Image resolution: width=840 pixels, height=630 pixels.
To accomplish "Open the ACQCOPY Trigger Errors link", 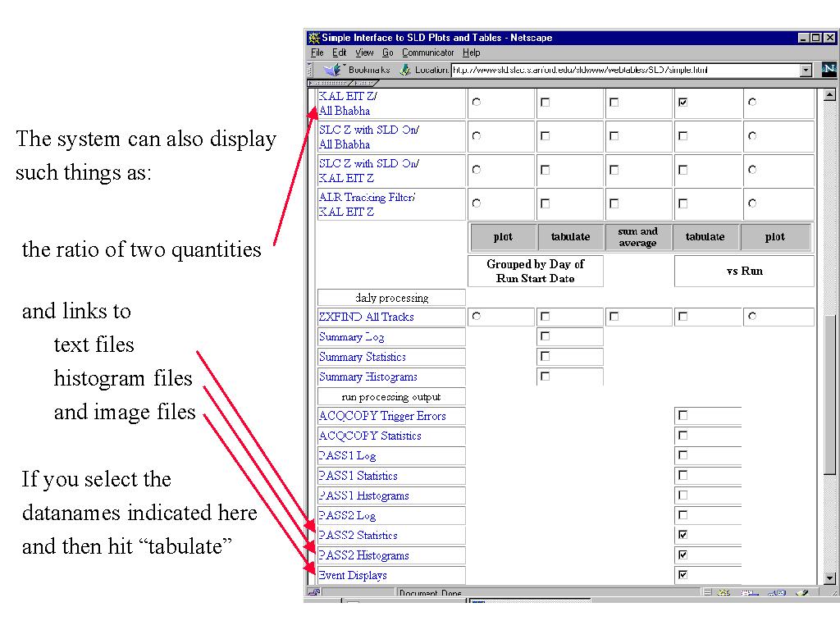I will tap(382, 416).
